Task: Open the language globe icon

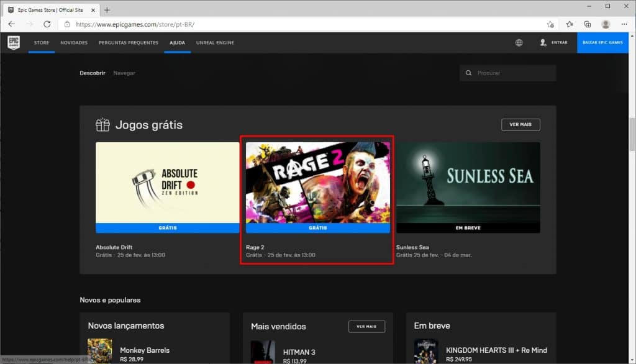Action: tap(519, 43)
